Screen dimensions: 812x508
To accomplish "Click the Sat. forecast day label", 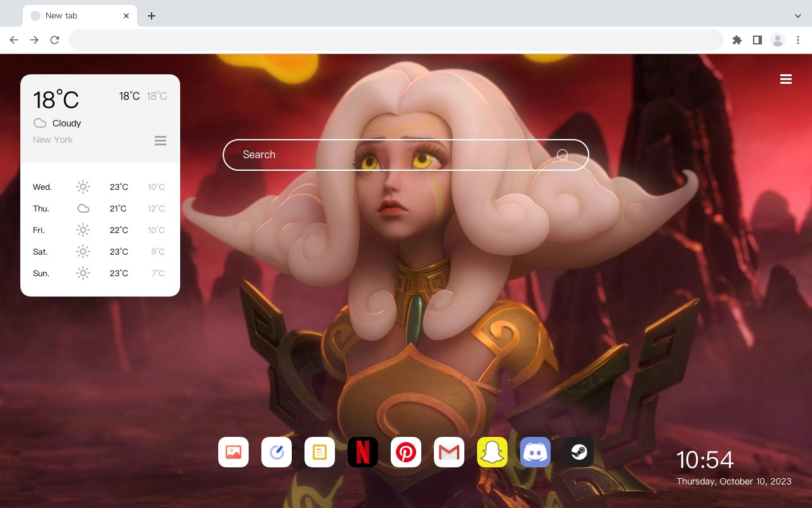I will (41, 251).
